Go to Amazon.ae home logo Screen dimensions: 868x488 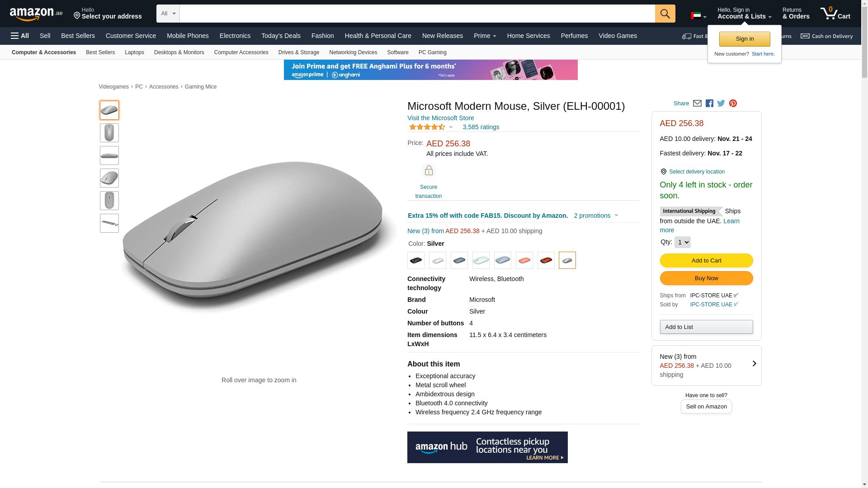coord(36,14)
